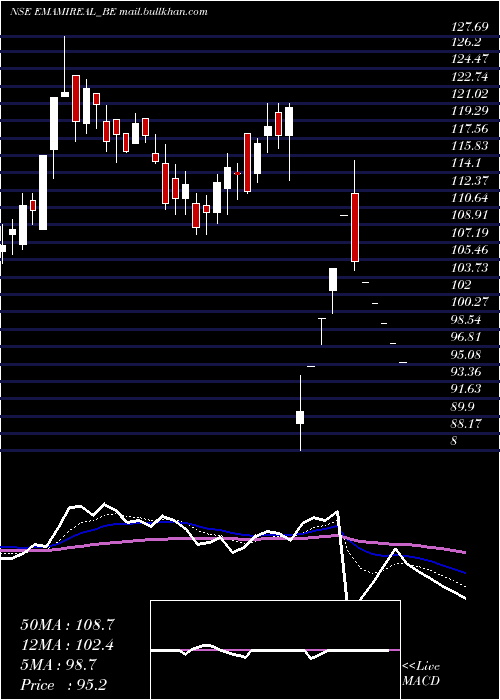Click the 91.63 price axis label
500x700 pixels.
(468, 389)
